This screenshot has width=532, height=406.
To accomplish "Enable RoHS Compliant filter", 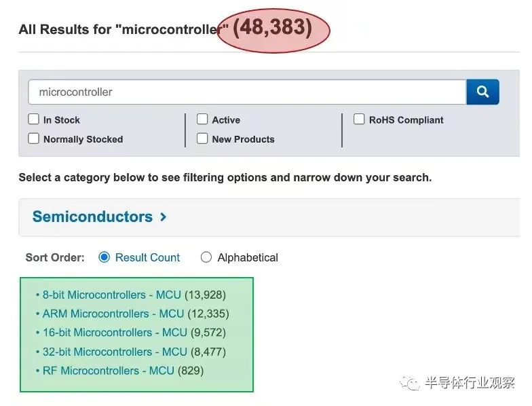I will 359,119.
